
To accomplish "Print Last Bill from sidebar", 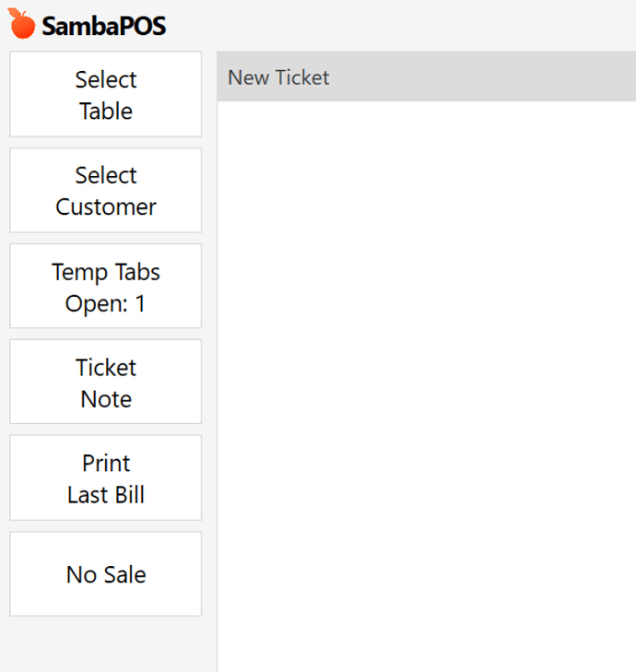I will (105, 477).
